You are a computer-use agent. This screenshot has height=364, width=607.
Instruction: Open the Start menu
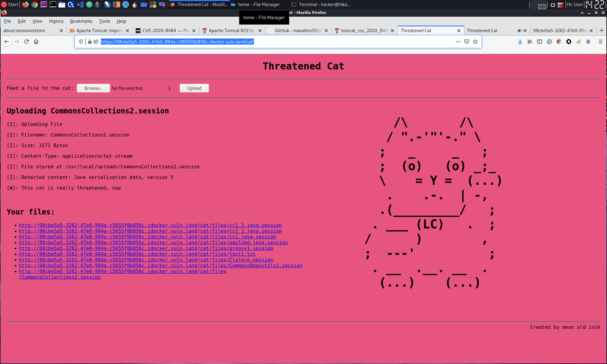point(10,4)
